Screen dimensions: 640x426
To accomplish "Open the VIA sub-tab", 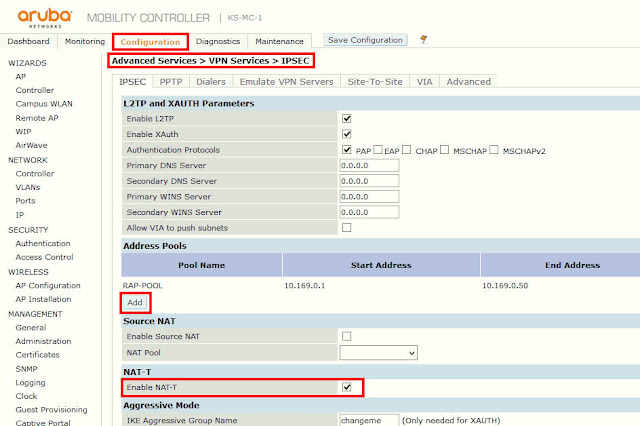I will coord(424,82).
